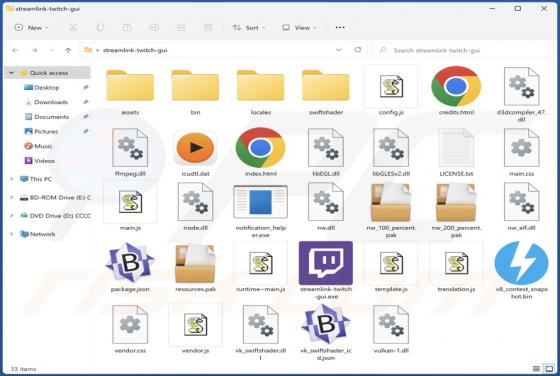
Task: Open the recent locations dropdown arrow
Action: (x=51, y=50)
